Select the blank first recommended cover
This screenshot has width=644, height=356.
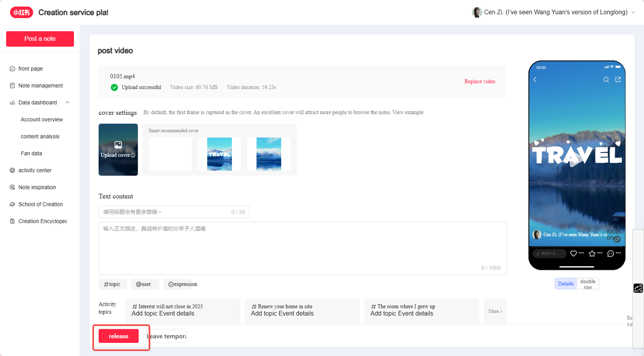170,154
